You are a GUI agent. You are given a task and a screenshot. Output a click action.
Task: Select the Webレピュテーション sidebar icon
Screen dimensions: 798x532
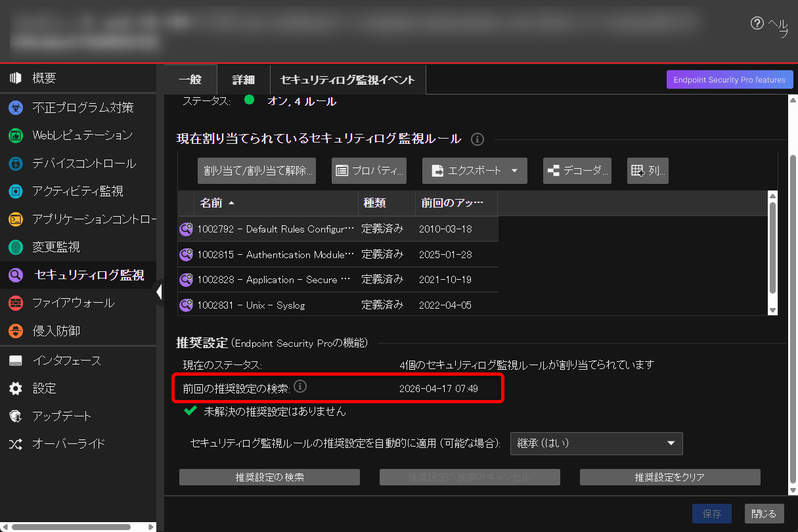(x=14, y=134)
